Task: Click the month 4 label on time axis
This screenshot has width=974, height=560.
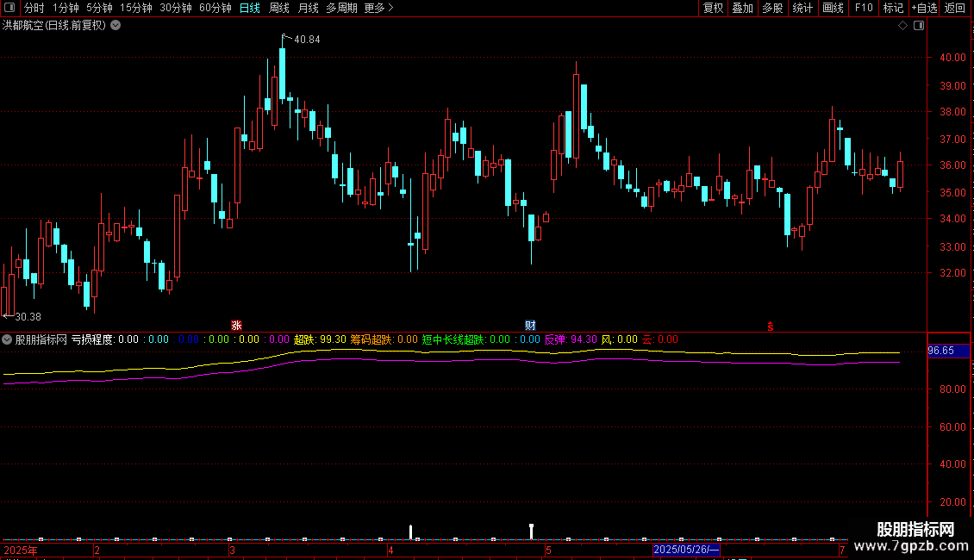Action: click(390, 550)
